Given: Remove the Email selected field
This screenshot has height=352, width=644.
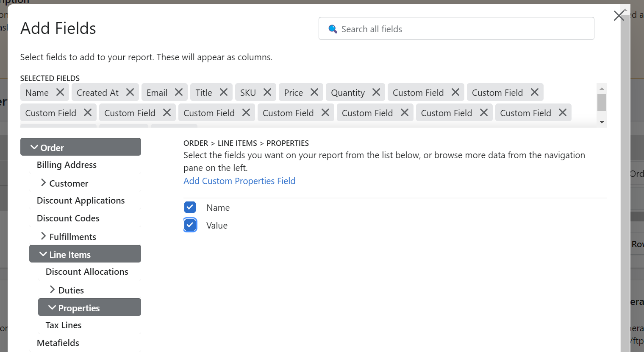Looking at the screenshot, I should (179, 92).
